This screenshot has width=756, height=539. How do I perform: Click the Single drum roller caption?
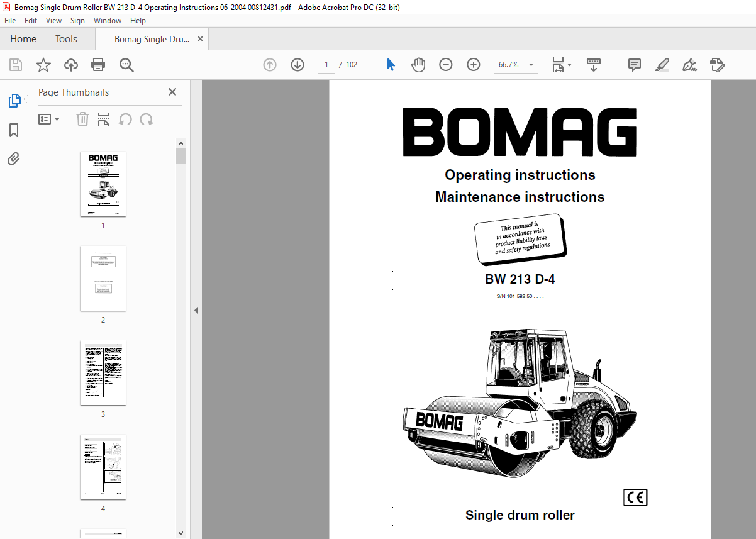pyautogui.click(x=520, y=515)
